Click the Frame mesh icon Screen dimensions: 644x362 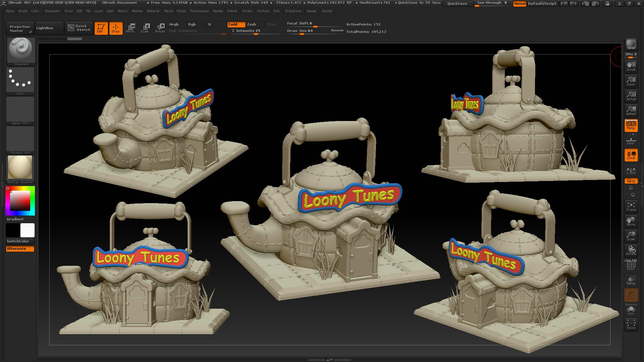[631, 206]
